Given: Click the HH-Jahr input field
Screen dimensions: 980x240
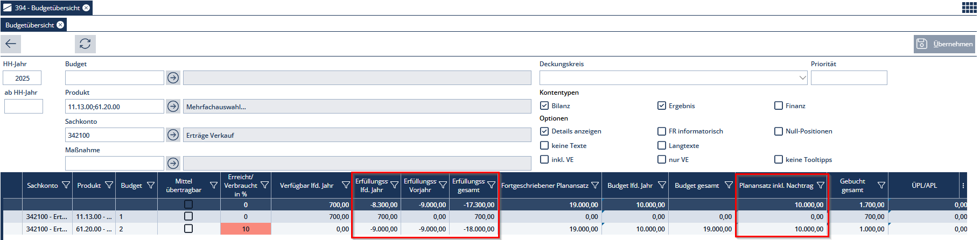Looking at the screenshot, I should click(x=22, y=78).
